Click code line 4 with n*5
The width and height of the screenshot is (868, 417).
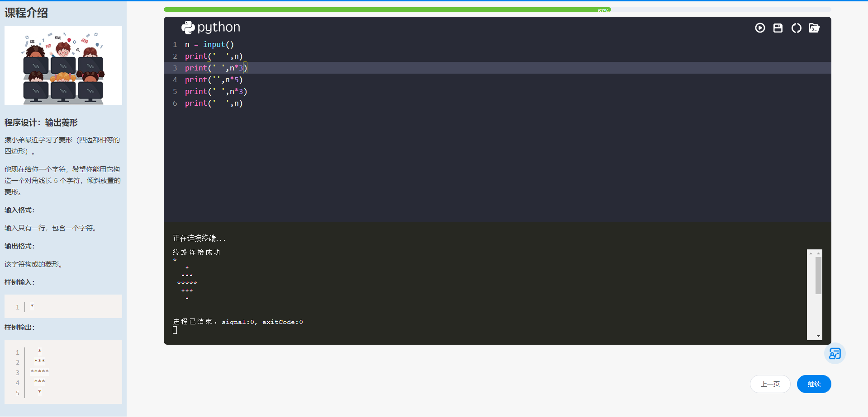pyautogui.click(x=213, y=80)
